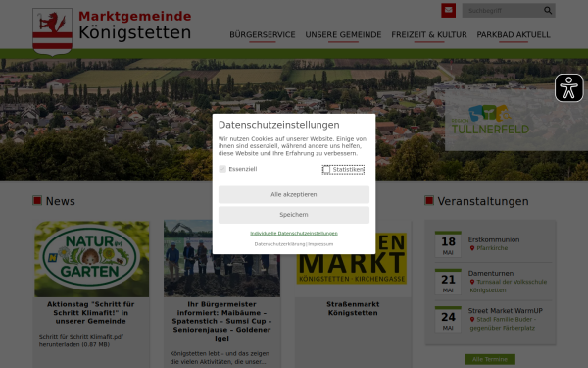588x368 pixels.
Task: Open the Unsere Gemeinde menu
Action: pos(343,35)
